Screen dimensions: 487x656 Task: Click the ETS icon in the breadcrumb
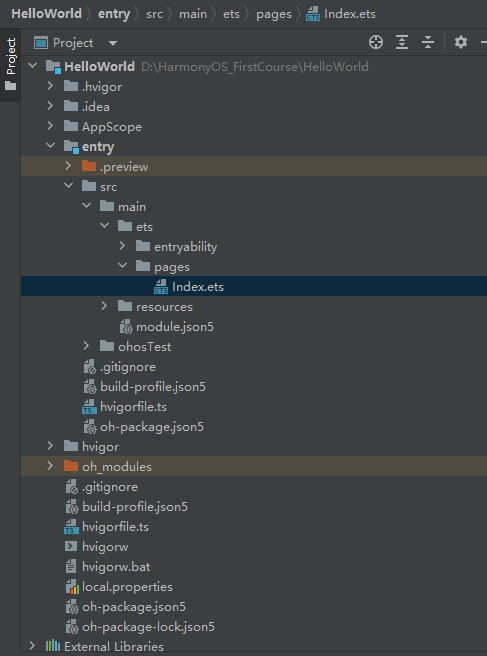(313, 15)
